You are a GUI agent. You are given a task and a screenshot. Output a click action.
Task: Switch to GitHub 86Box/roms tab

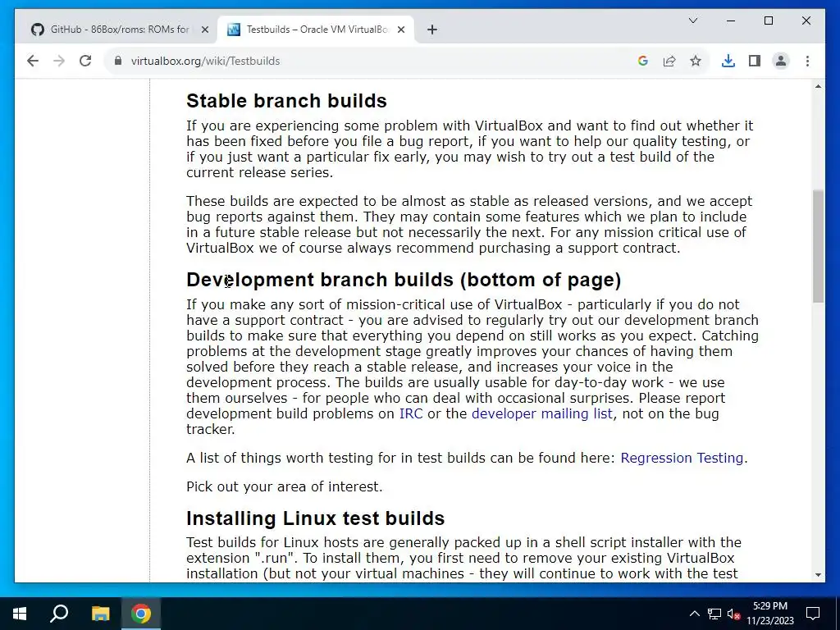tap(120, 30)
